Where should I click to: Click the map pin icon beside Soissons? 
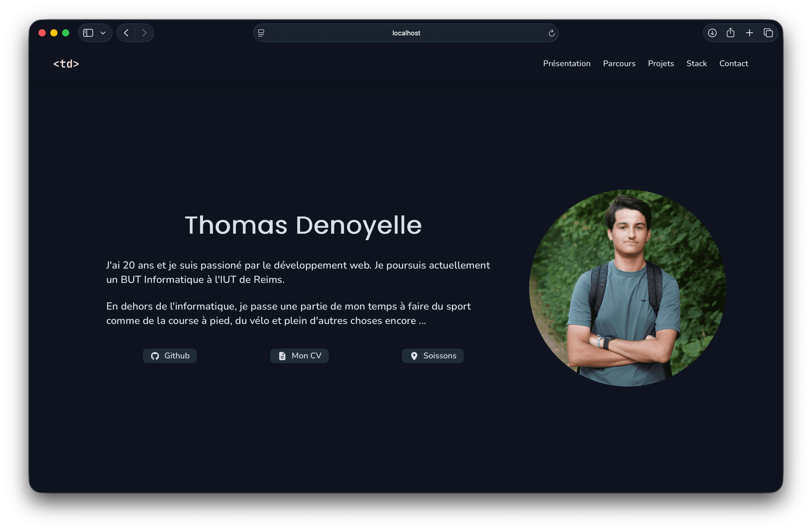[414, 356]
